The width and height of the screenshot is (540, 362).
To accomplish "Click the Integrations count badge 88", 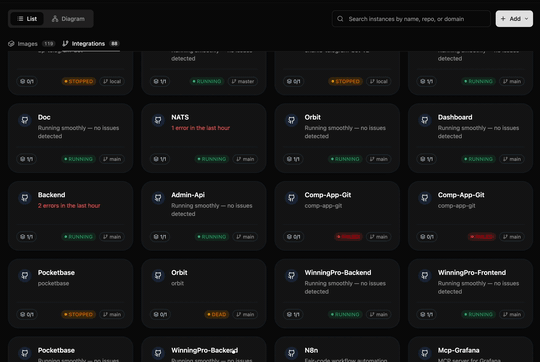I will coord(114,44).
